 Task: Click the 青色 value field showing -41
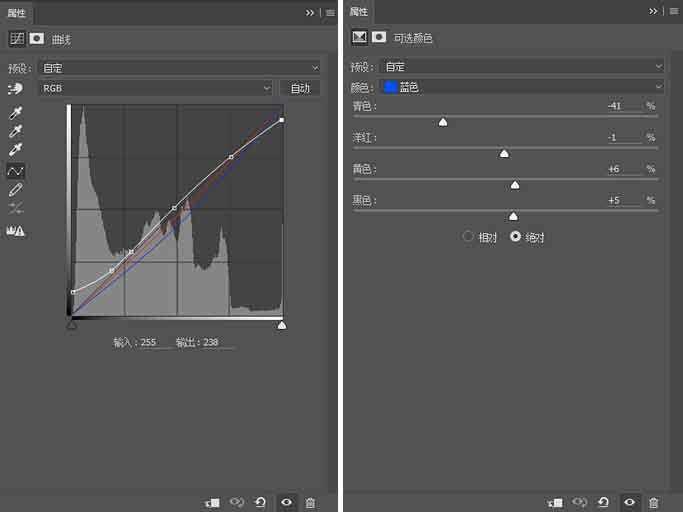coord(624,106)
